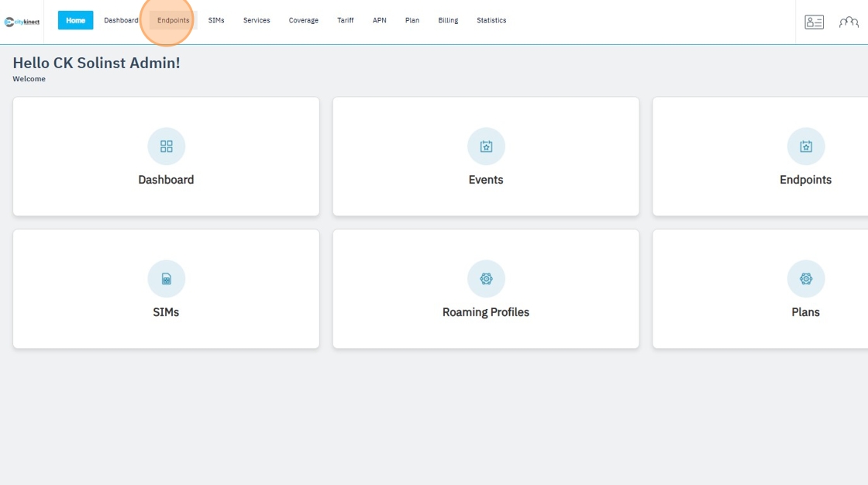This screenshot has width=868, height=485.
Task: Click the Endpoints card calendar icon
Action: coord(806,146)
